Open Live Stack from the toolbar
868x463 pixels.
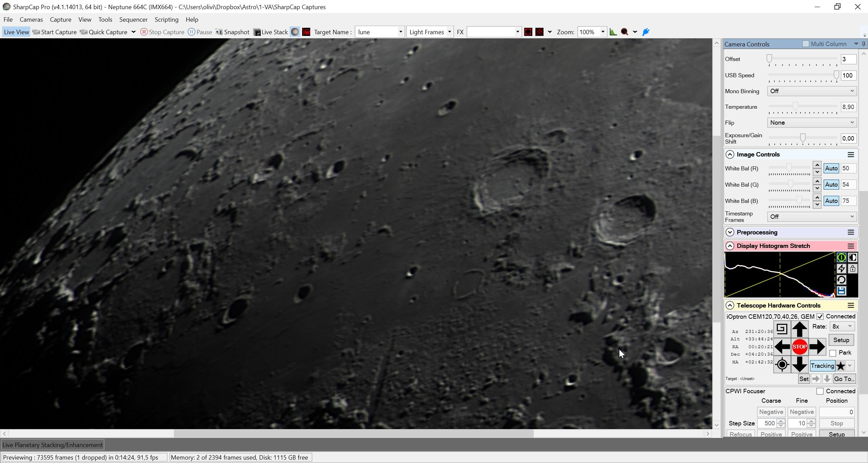[x=271, y=32]
